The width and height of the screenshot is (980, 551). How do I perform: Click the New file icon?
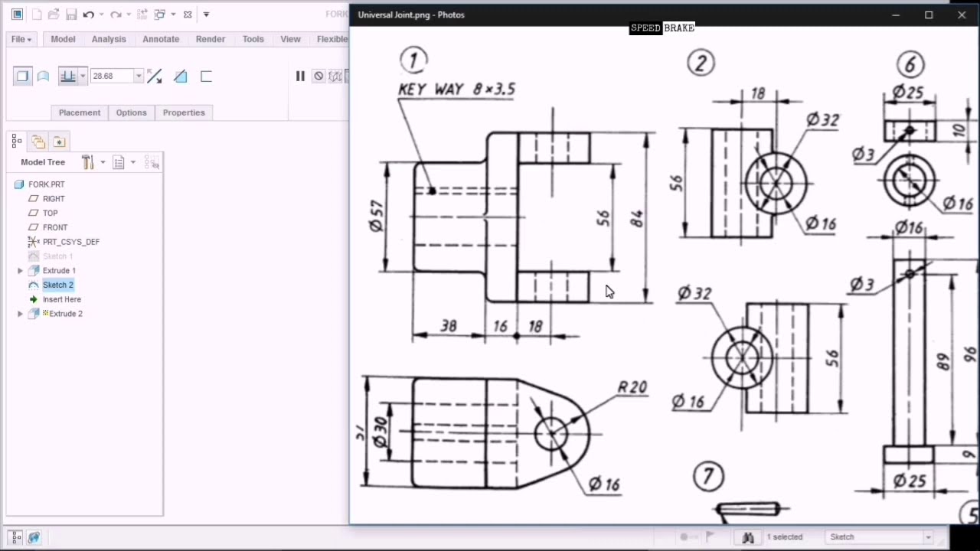click(x=36, y=15)
